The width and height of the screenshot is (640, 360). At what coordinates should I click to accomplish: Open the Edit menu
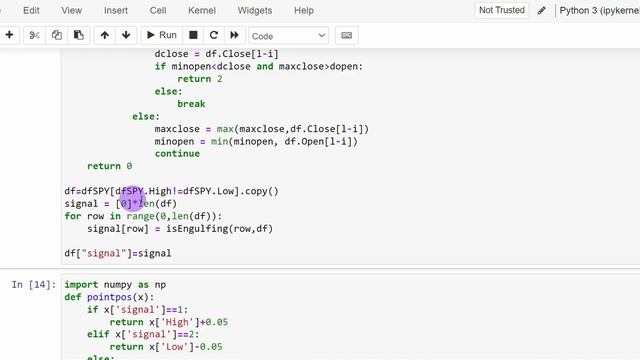[x=31, y=10]
